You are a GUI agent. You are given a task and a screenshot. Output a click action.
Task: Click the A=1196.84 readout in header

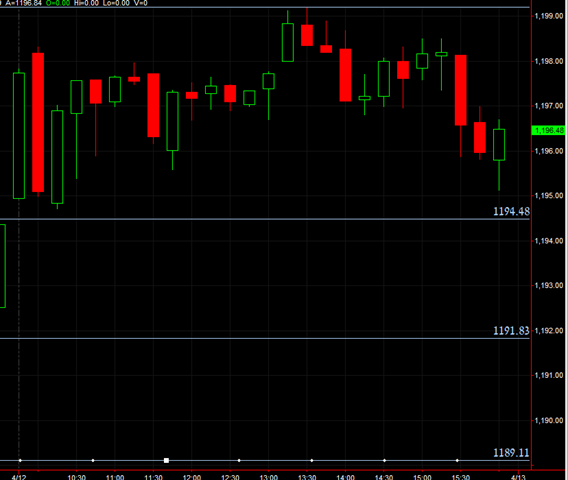[24, 3]
